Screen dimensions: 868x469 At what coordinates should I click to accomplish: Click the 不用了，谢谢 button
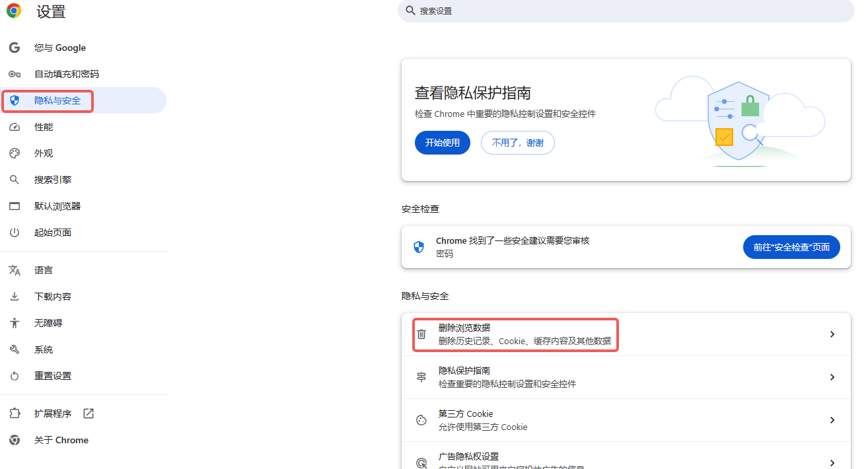(517, 142)
